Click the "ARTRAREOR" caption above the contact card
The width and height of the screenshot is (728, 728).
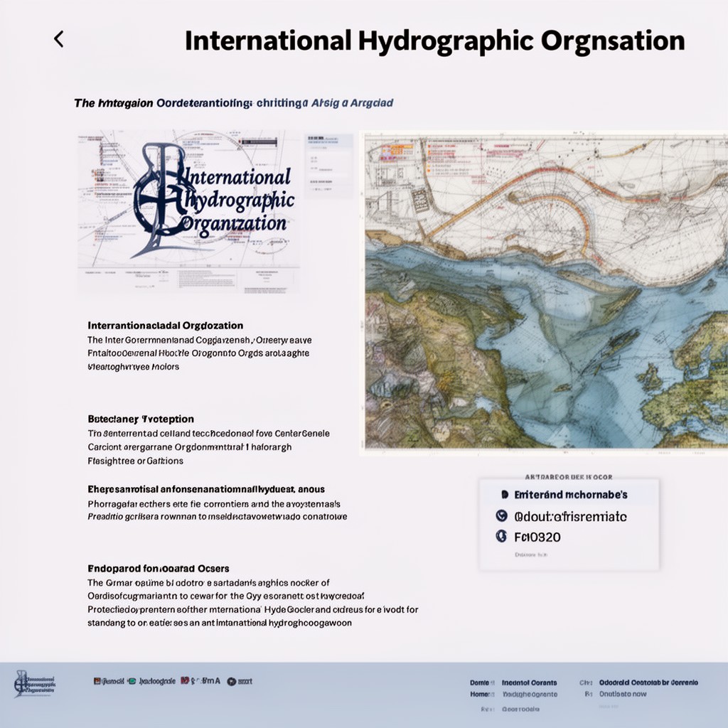[x=568, y=477]
